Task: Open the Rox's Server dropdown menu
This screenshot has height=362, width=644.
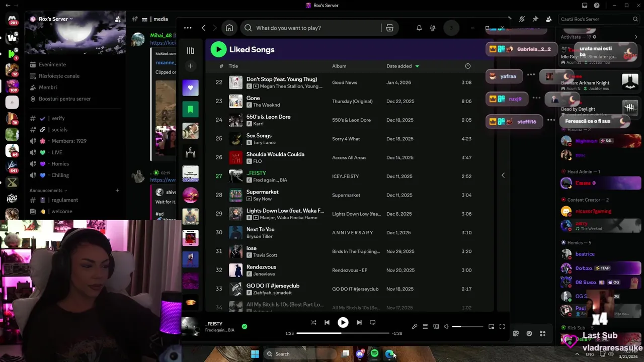Action: pos(56,19)
